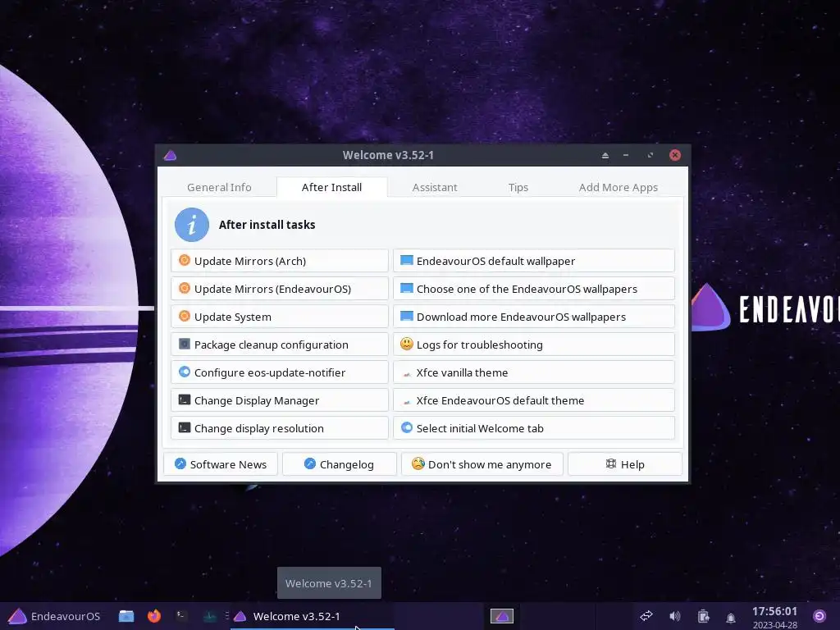This screenshot has width=840, height=630.
Task: Open the system monitor panel launcher
Action: [209, 616]
